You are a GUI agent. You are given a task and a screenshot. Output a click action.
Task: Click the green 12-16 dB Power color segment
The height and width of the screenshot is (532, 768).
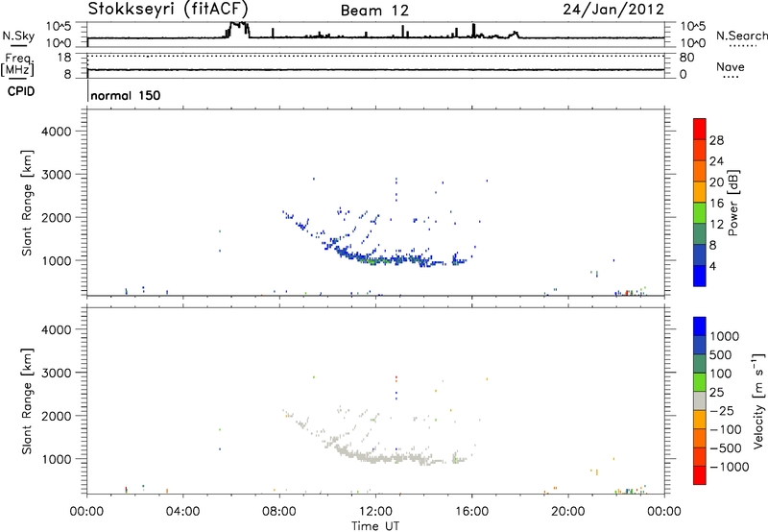tap(700, 212)
